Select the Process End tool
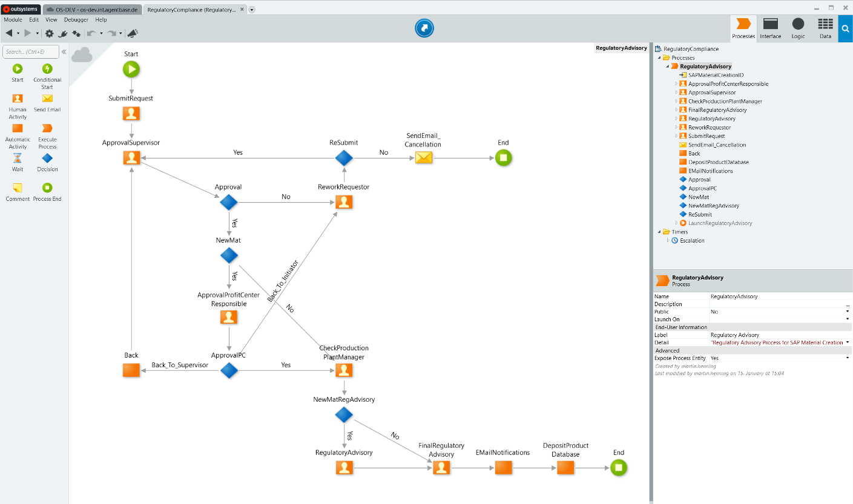 (47, 188)
